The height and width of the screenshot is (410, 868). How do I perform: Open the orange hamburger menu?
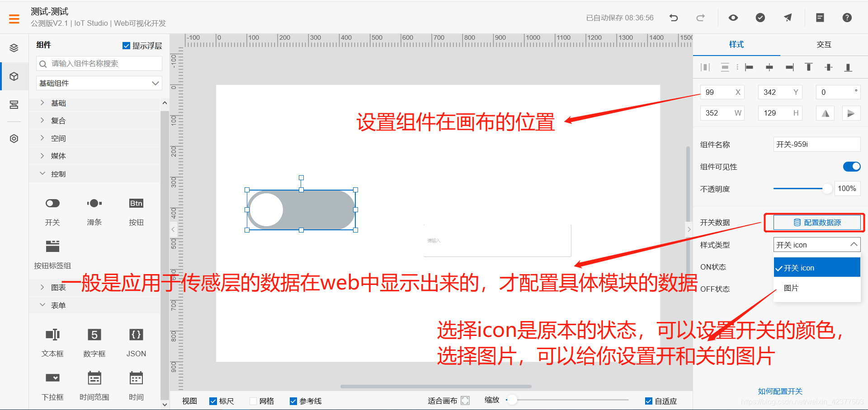click(14, 19)
